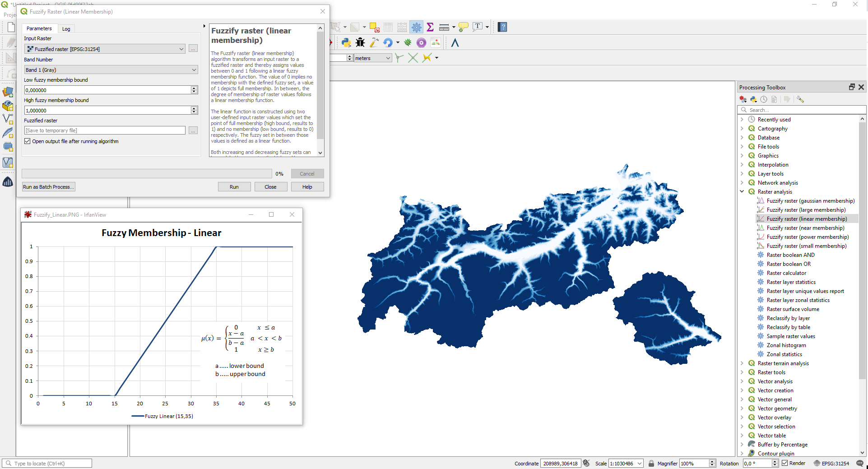
Task: Click the black bug plugin icon
Action: pos(360,43)
